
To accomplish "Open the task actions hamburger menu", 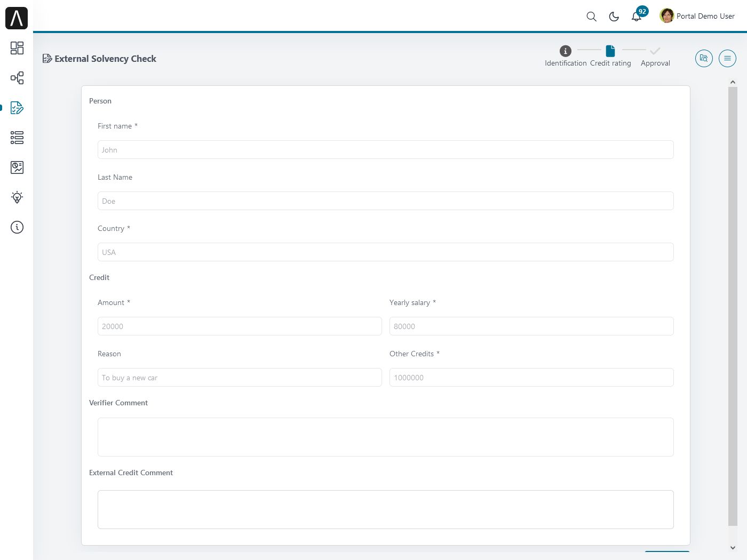I will coord(727,58).
